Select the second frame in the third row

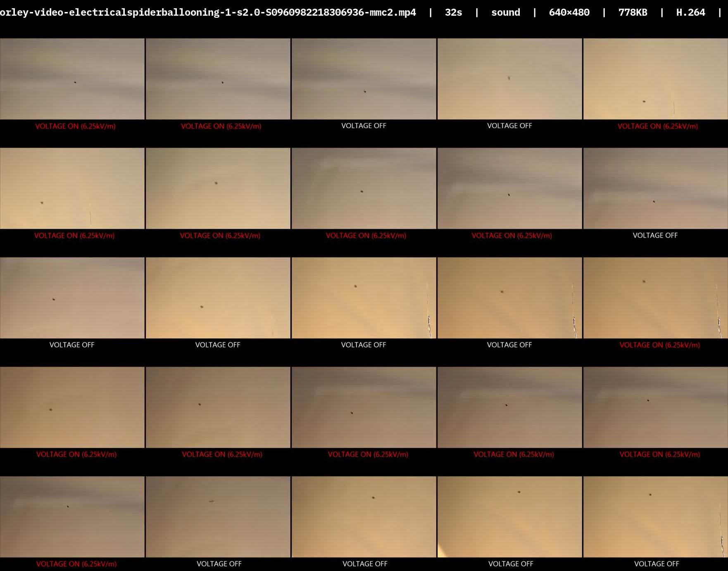(218, 298)
